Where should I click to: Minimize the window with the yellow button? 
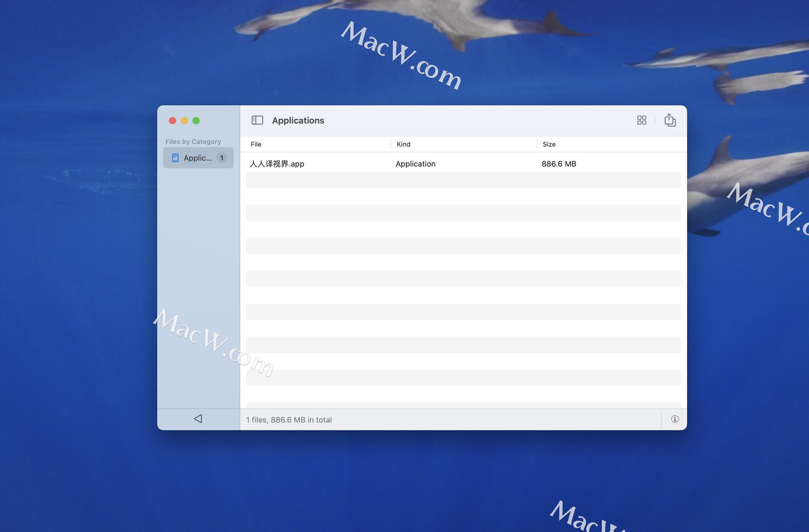click(184, 121)
